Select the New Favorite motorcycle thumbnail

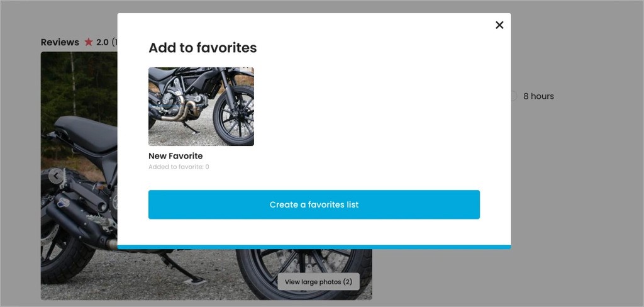tap(201, 106)
